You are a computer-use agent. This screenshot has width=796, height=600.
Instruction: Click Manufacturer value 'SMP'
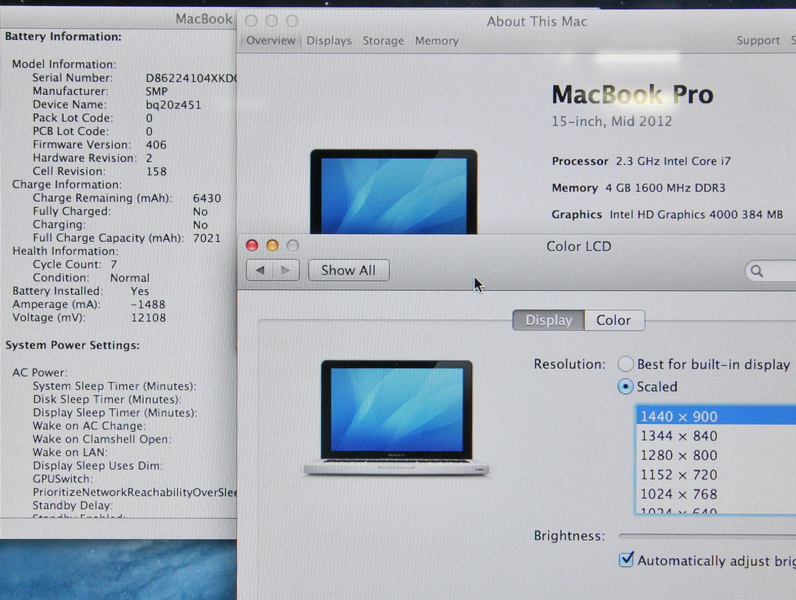[156, 91]
